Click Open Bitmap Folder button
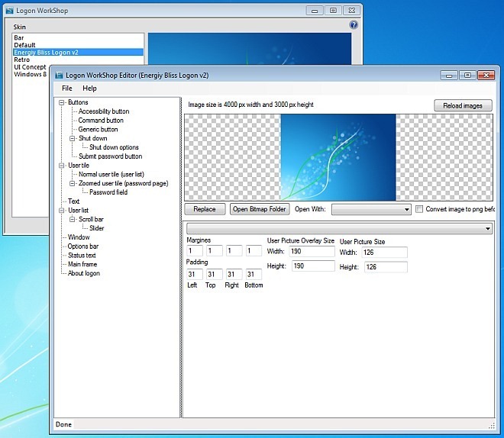The image size is (504, 438). click(x=260, y=209)
